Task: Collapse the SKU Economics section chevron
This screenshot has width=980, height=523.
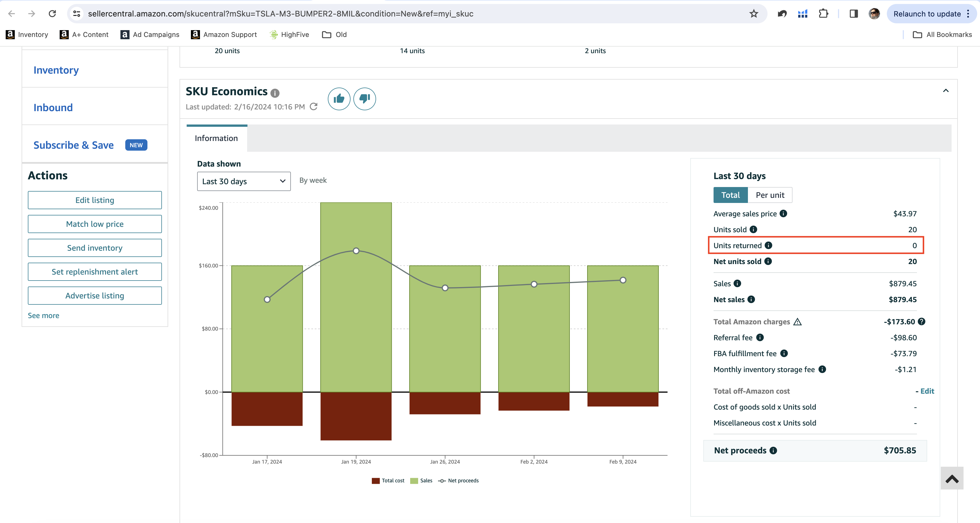Action: (x=945, y=91)
